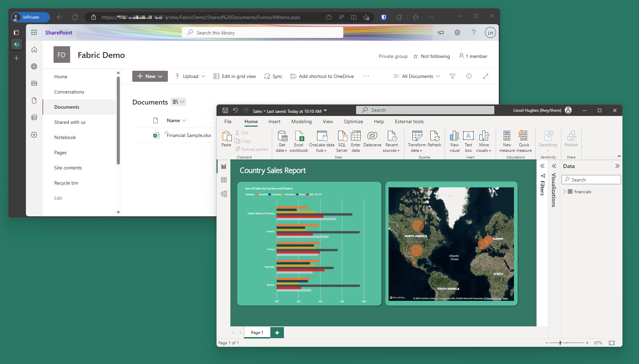Click Edit in grid view

click(235, 76)
